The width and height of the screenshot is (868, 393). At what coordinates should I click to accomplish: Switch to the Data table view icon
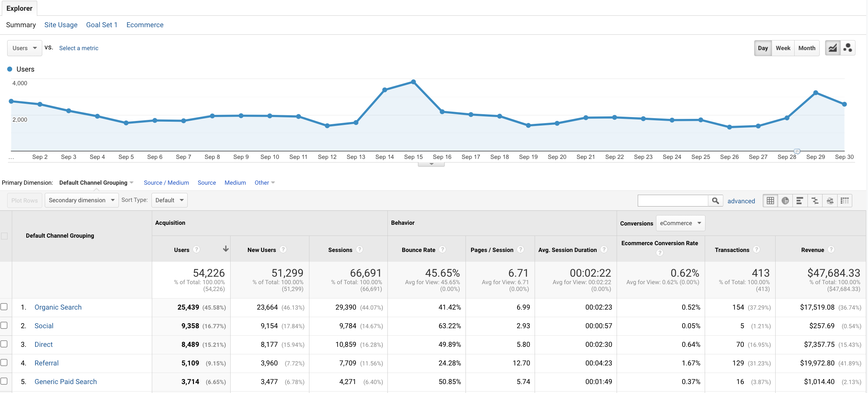coord(770,201)
